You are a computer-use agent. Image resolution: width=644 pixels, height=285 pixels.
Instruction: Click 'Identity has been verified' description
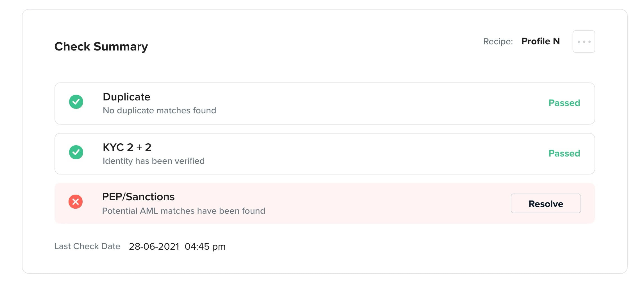153,161
